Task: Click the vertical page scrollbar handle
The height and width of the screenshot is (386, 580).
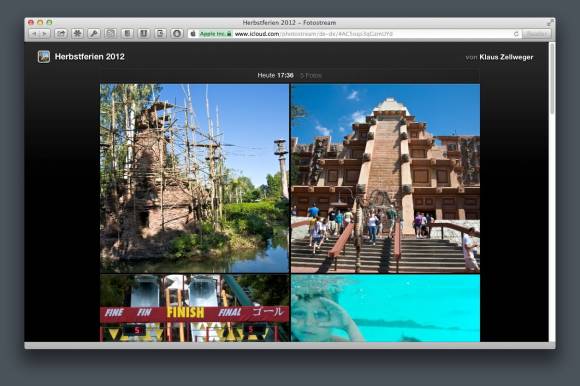Action: click(x=552, y=78)
